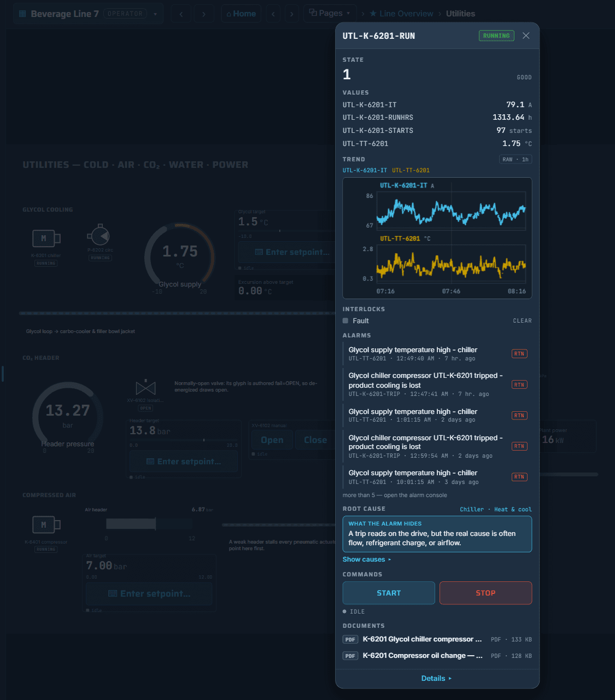
Task: Click RTN badge on the 12:49:40 AM alarm
Action: [519, 354]
